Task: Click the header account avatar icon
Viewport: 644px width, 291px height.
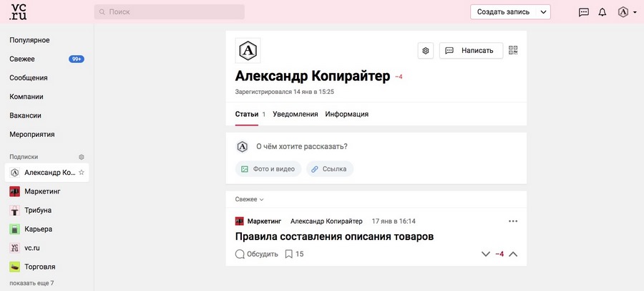Action: coord(623,12)
